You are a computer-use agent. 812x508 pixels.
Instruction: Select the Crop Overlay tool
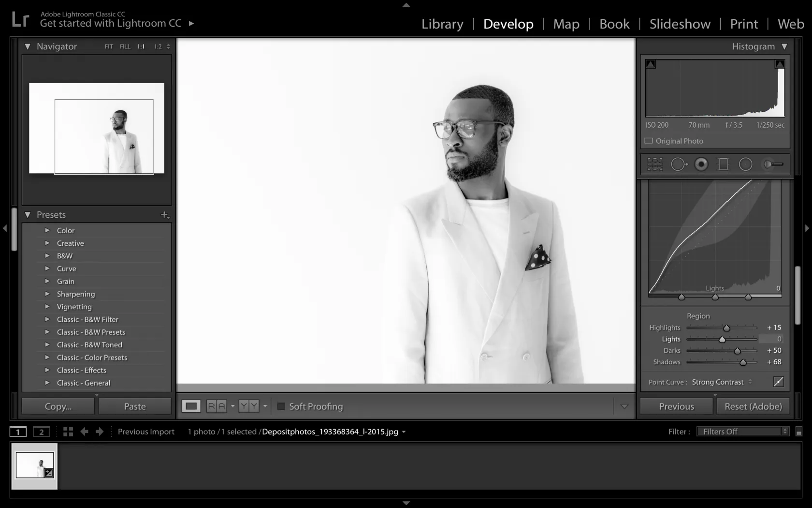pyautogui.click(x=655, y=164)
